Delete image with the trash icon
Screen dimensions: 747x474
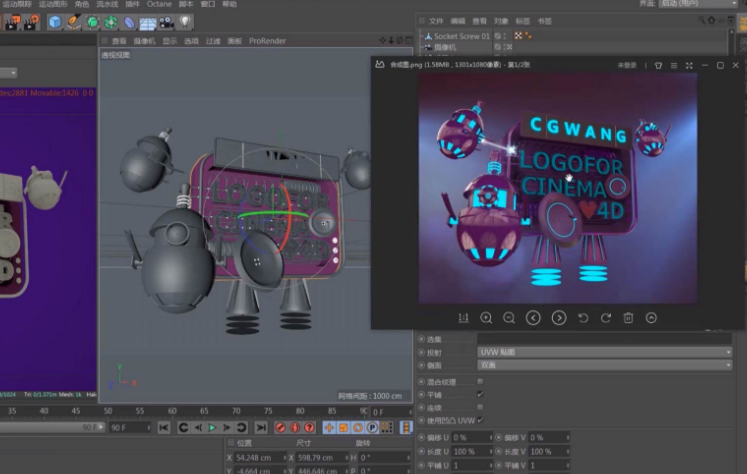(628, 318)
